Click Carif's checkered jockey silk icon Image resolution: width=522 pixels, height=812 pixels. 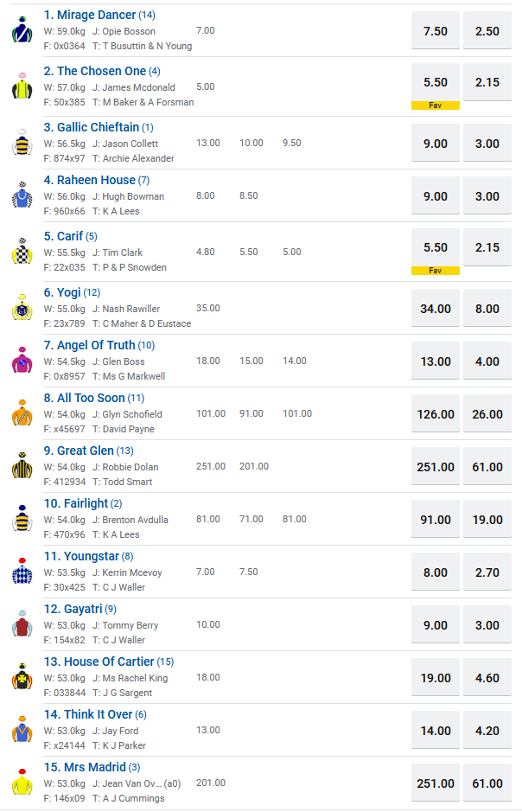(22, 252)
